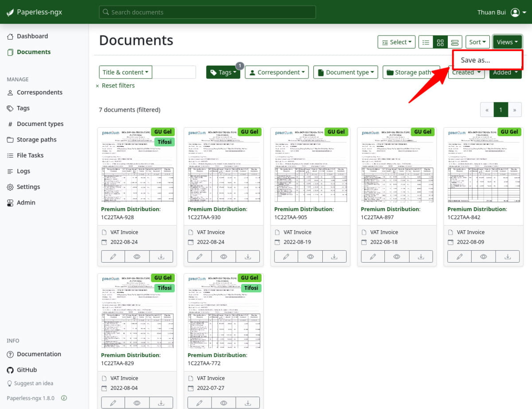Download document 1C22TAA-842 with the download icon
The height and width of the screenshot is (409, 532).
[508, 256]
